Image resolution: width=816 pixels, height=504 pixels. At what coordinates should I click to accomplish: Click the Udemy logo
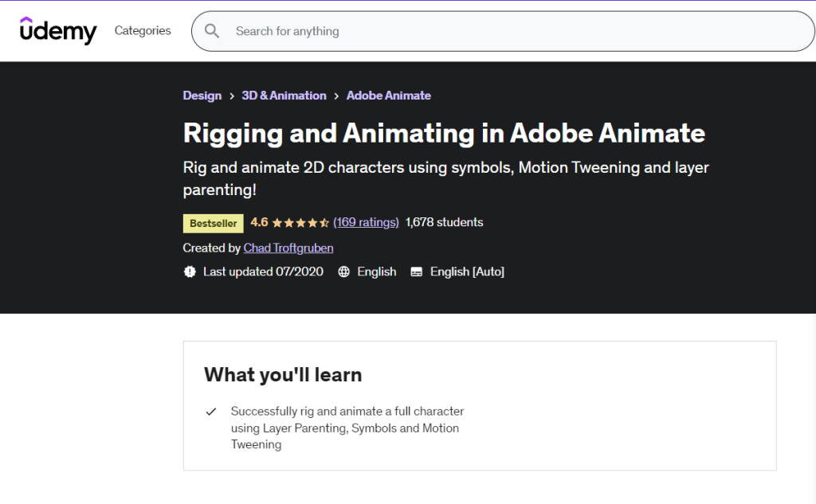57,31
